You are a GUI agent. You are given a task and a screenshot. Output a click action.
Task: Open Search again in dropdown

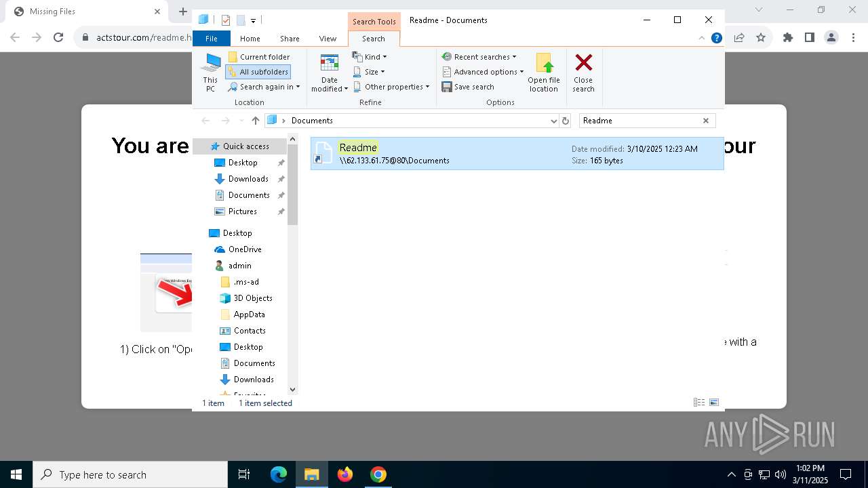[264, 87]
